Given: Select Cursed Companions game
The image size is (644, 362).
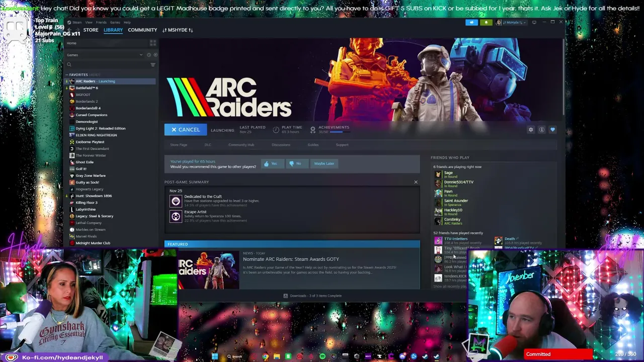Looking at the screenshot, I should (x=110, y=115).
